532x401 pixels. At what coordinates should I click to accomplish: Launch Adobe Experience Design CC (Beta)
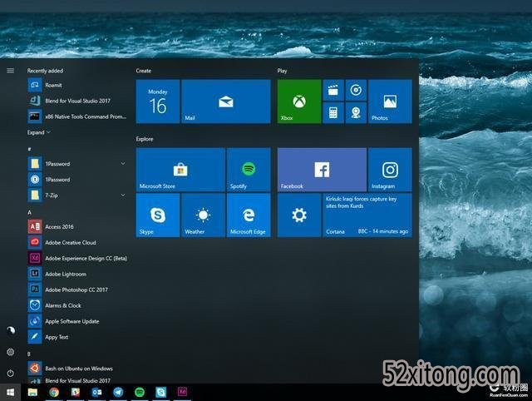click(77, 258)
